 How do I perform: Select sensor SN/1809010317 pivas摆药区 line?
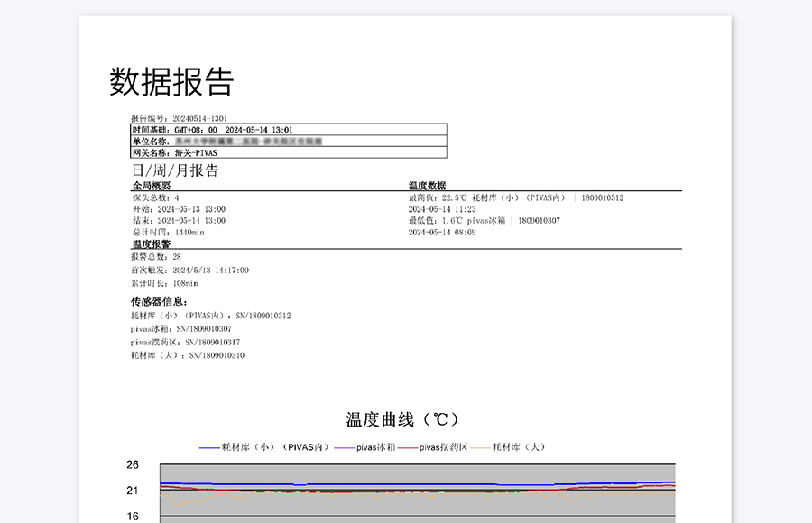pos(185,343)
